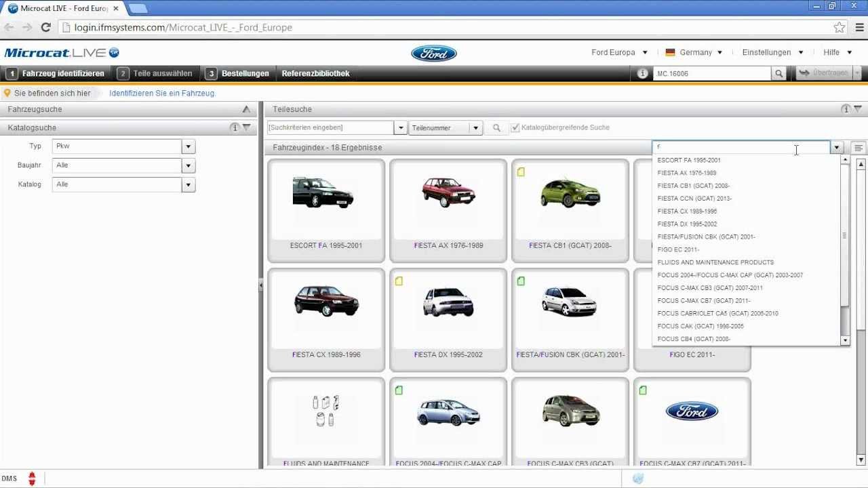The width and height of the screenshot is (868, 488).
Task: Collapse the Fahrzeugsuche panel
Action: click(x=246, y=109)
